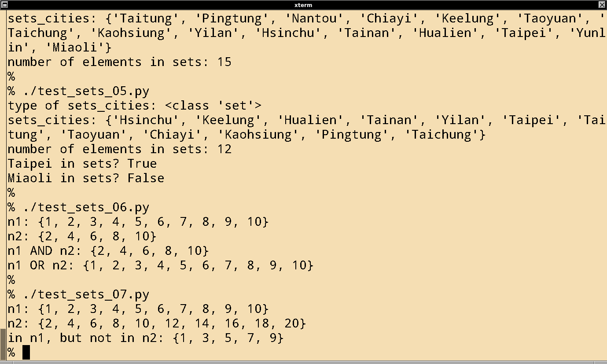Image resolution: width=607 pixels, height=364 pixels.
Task: Click 'number of elements in sets: 15' line
Action: click(119, 62)
